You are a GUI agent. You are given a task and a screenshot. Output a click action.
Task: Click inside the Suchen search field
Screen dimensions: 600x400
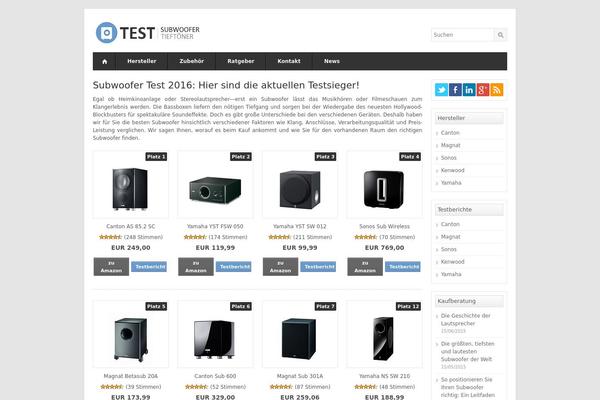coord(463,35)
